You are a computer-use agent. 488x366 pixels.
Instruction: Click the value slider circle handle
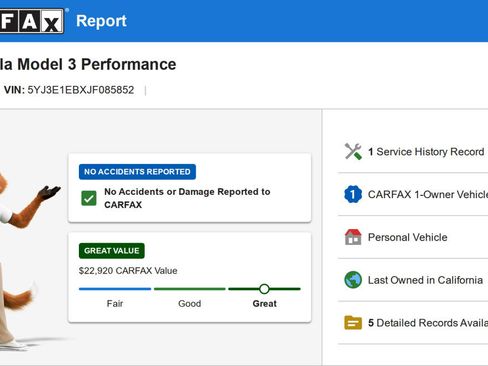(x=264, y=289)
